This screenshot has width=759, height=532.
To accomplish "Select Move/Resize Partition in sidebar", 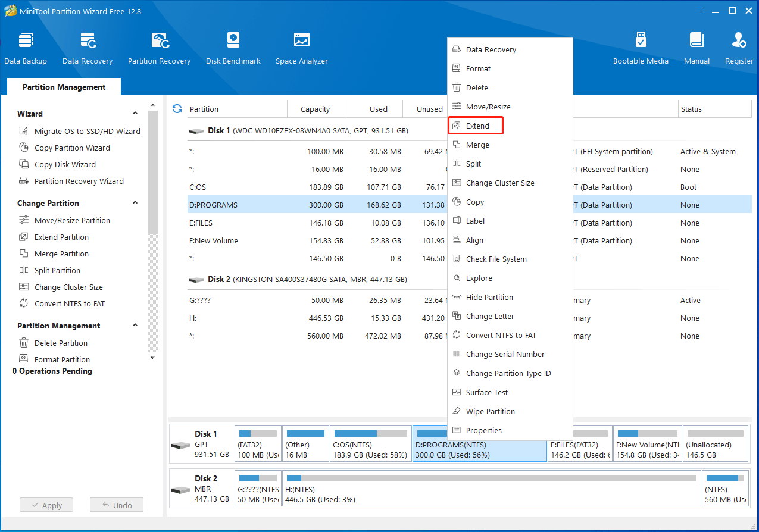I will [65, 220].
